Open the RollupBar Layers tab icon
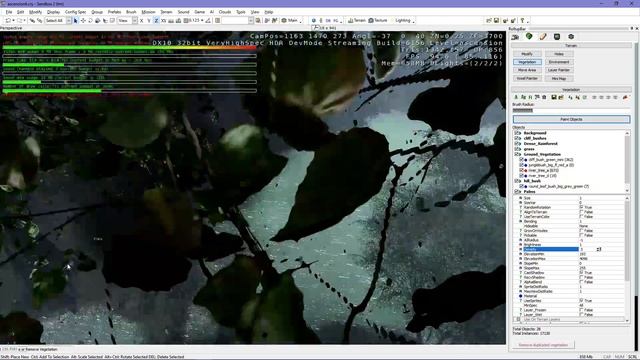640x360 pixels. 571,37
